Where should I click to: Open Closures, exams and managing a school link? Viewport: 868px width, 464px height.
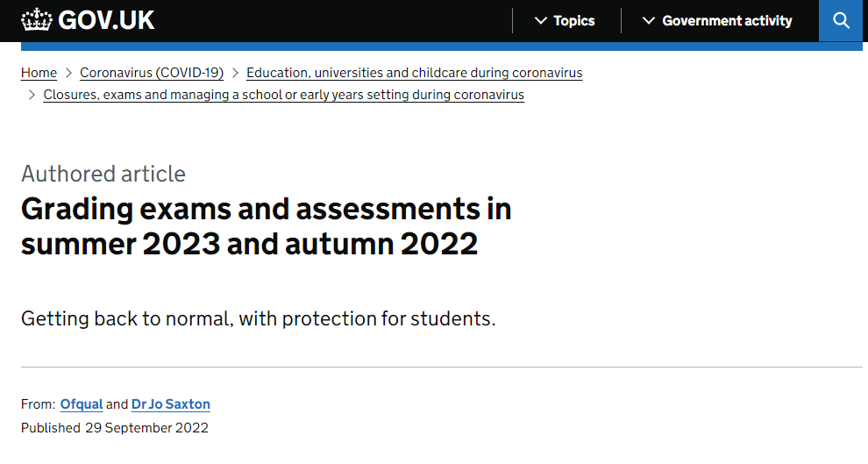(x=283, y=95)
